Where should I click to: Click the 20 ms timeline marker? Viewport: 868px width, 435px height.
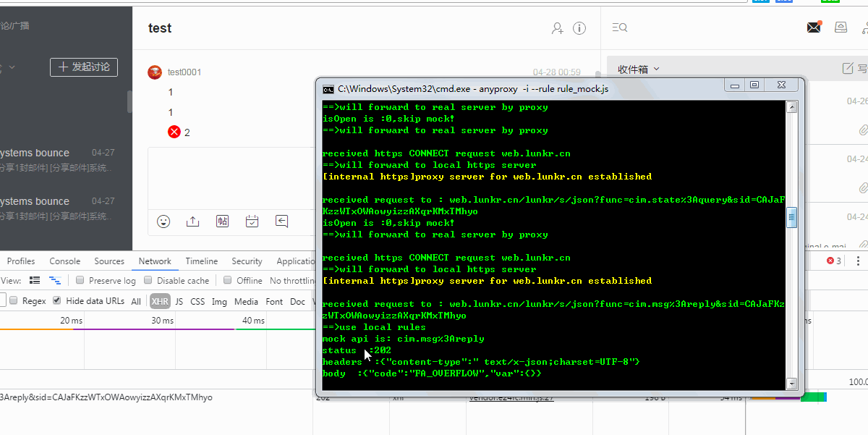(72, 321)
